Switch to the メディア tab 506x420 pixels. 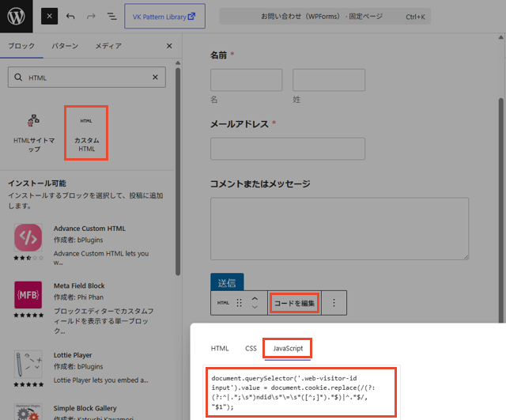click(x=108, y=46)
